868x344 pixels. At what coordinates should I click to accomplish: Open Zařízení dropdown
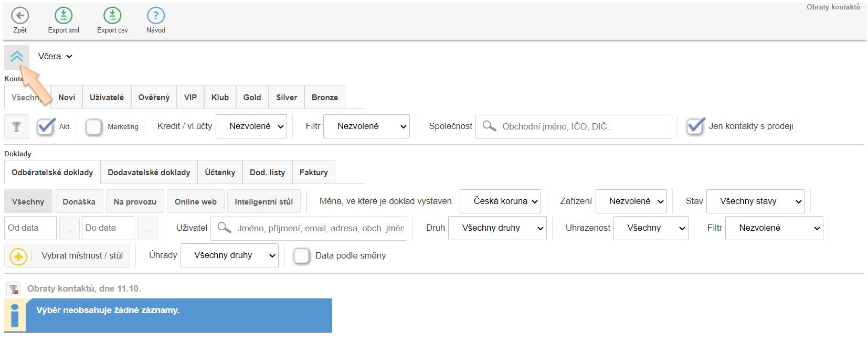tap(631, 201)
